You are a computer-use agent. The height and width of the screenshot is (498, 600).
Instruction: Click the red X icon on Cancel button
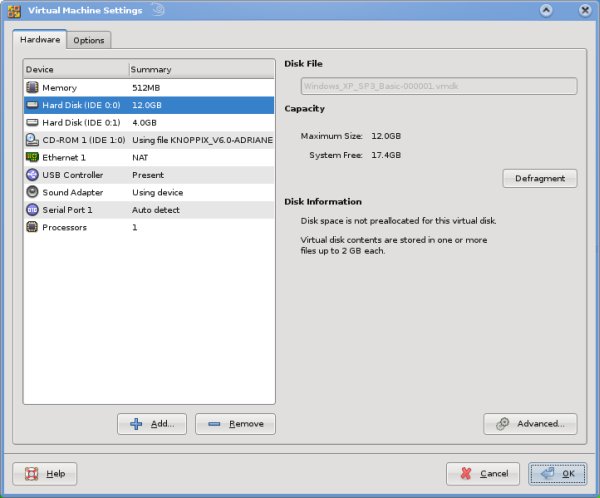pos(466,474)
